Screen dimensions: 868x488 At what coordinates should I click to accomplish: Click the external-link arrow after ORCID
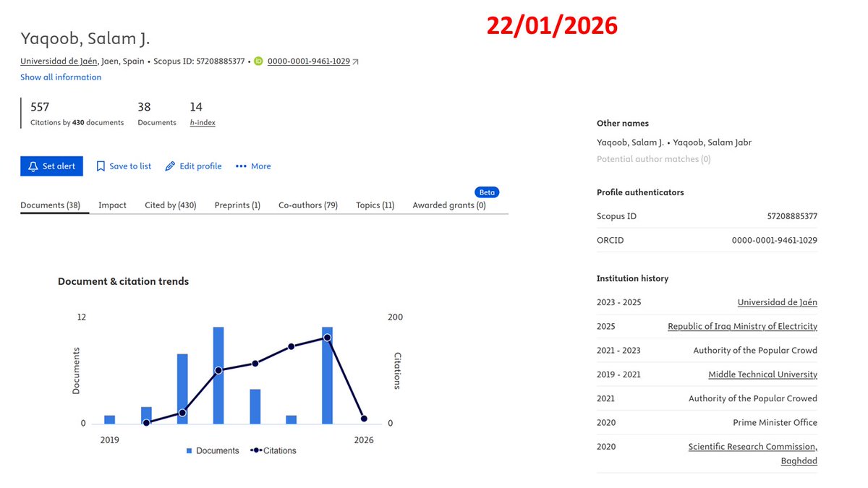pos(355,61)
